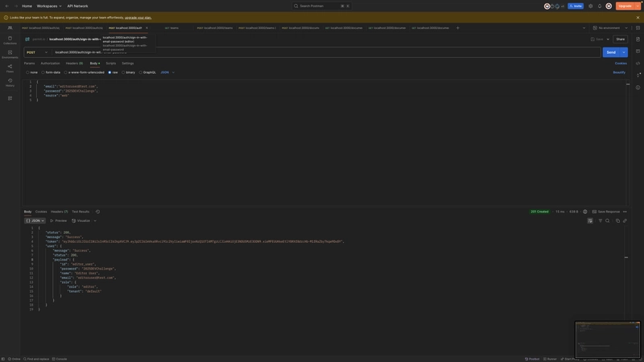Open the documentation icon in right sidebar
This screenshot has height=362, width=644.
(638, 39)
